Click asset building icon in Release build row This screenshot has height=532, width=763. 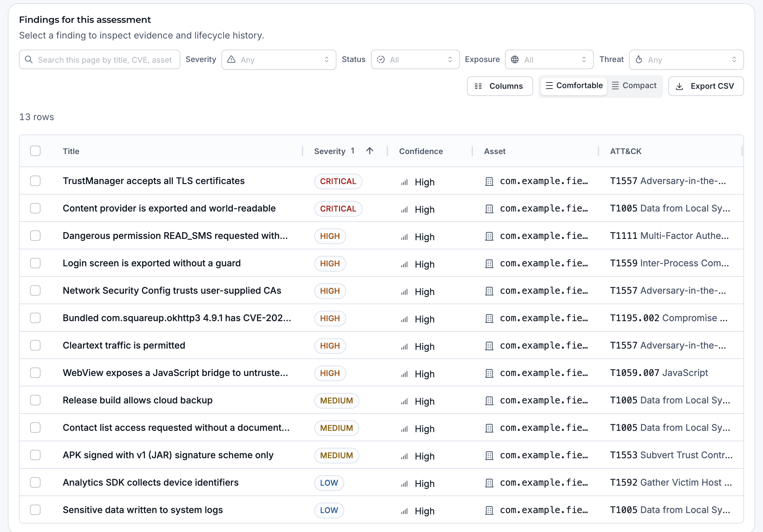(x=489, y=401)
